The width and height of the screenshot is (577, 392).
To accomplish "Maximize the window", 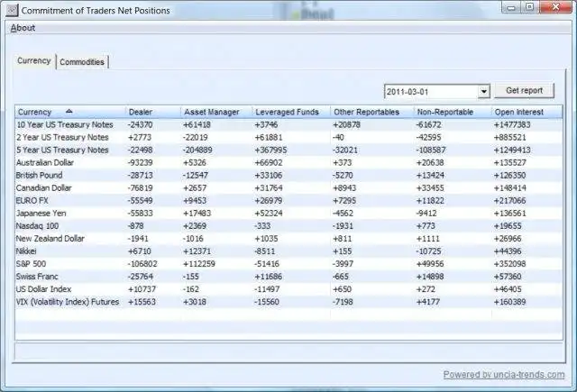I will point(529,7).
